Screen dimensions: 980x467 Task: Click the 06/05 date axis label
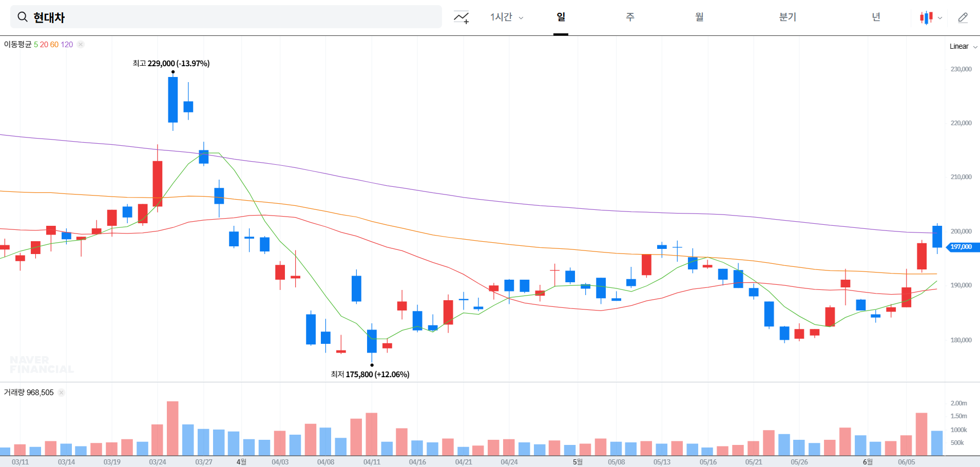(x=906, y=462)
